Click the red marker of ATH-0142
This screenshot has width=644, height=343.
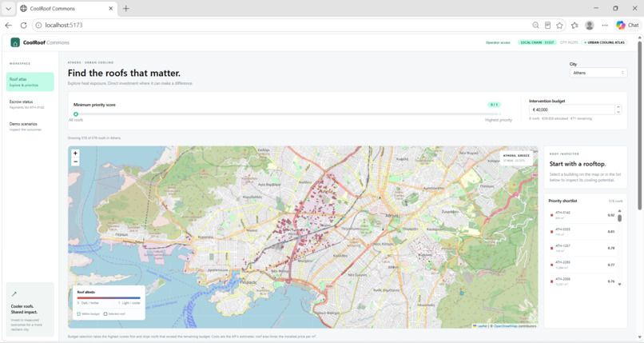551,215
